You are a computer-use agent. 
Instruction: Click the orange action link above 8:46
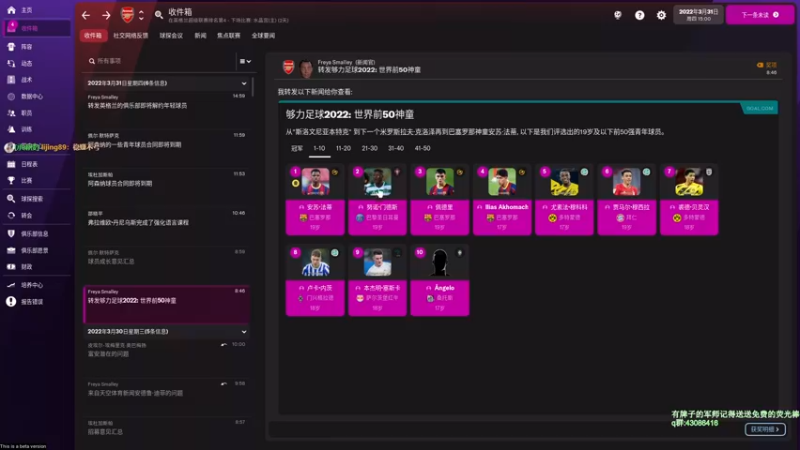[767, 65]
